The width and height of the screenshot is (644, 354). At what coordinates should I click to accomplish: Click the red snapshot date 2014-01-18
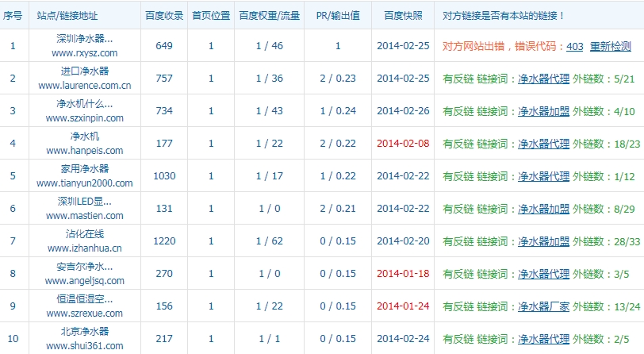click(x=403, y=273)
